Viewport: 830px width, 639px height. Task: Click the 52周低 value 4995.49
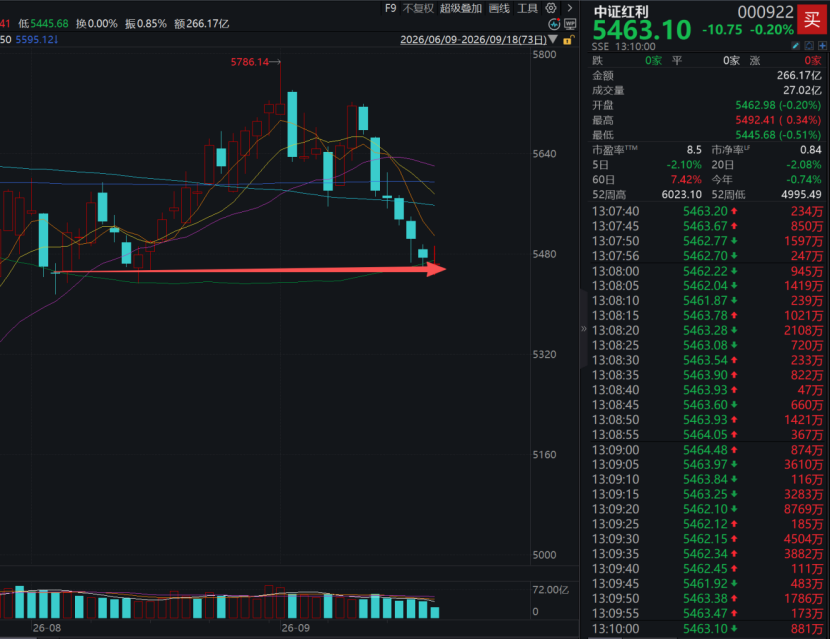pyautogui.click(x=801, y=194)
